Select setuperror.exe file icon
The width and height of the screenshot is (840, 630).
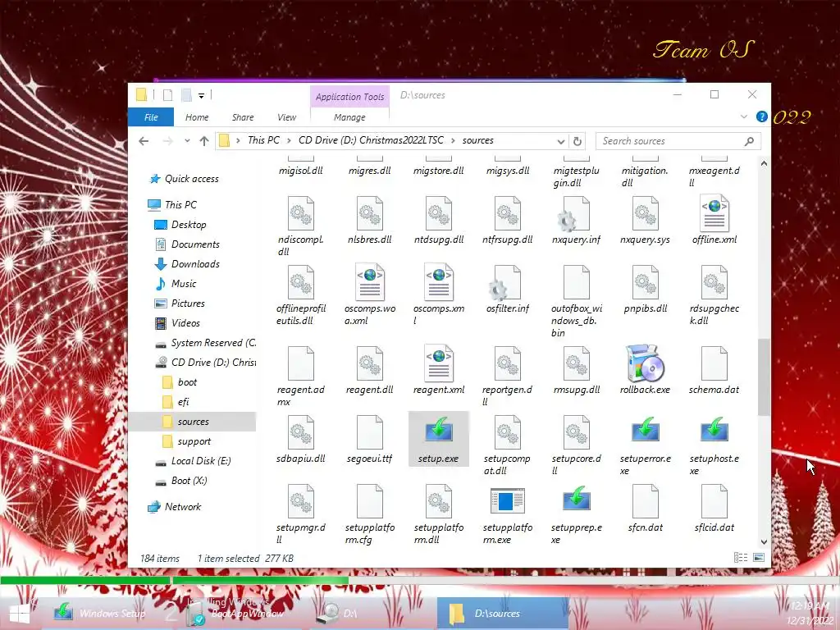pyautogui.click(x=645, y=431)
